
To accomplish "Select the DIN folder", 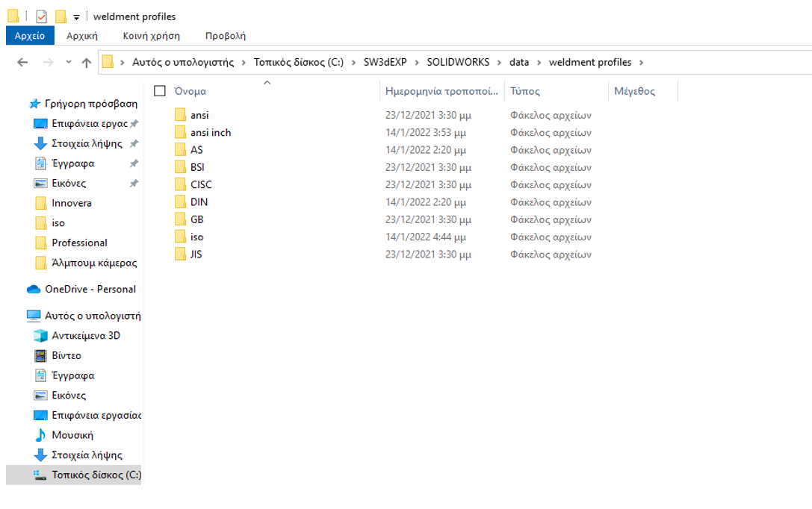I will click(199, 202).
